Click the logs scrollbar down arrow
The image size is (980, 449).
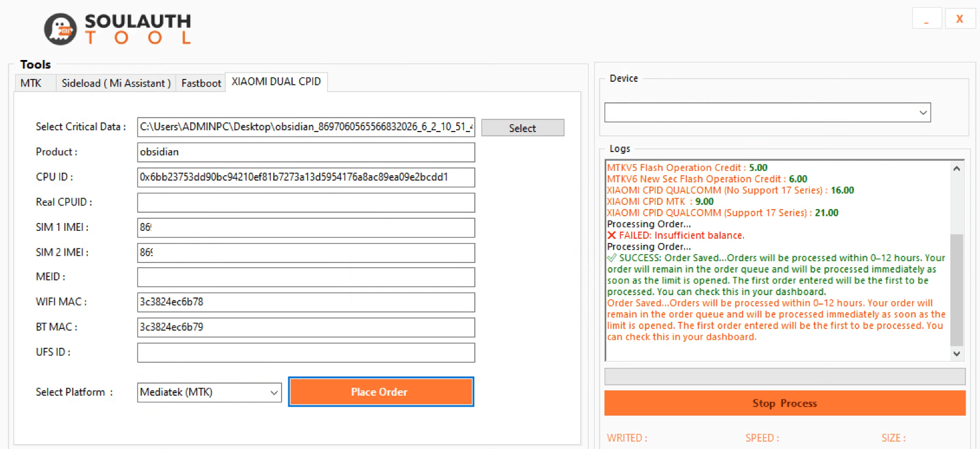(956, 354)
